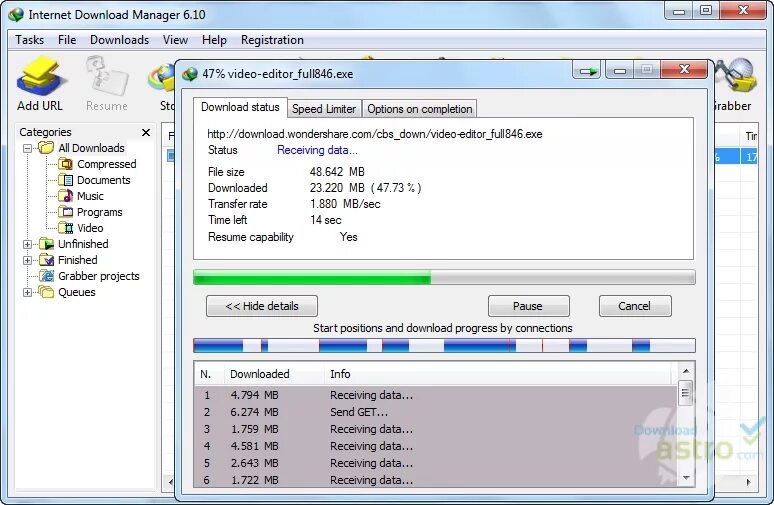Screen dimensions: 774x505
Task: Collapse the All Downloads tree node
Action: tap(28, 148)
